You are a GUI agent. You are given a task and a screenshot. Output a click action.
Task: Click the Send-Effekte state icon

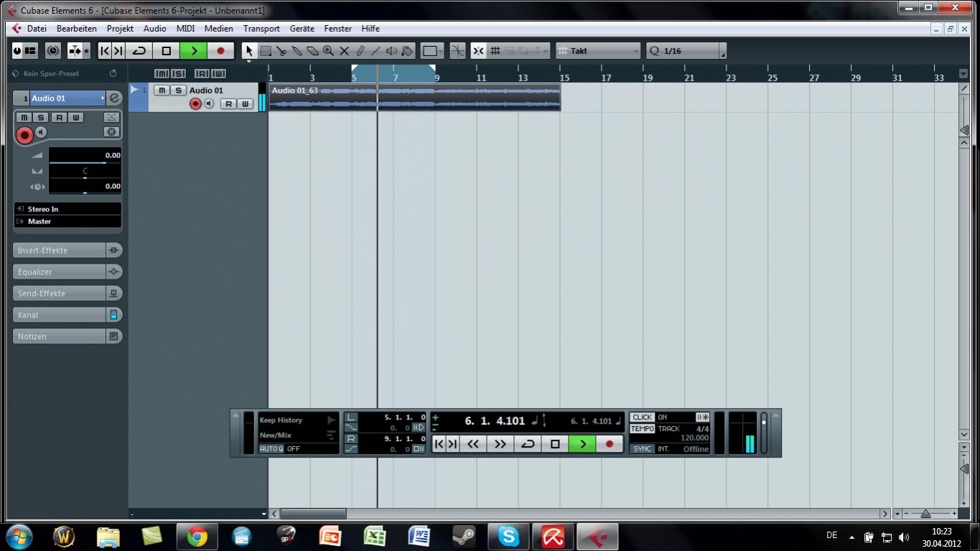(113, 293)
